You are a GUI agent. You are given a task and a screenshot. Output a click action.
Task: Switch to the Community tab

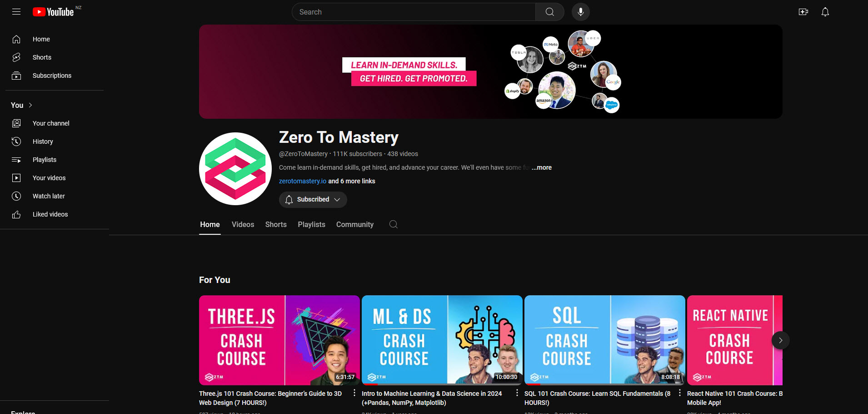click(x=355, y=225)
